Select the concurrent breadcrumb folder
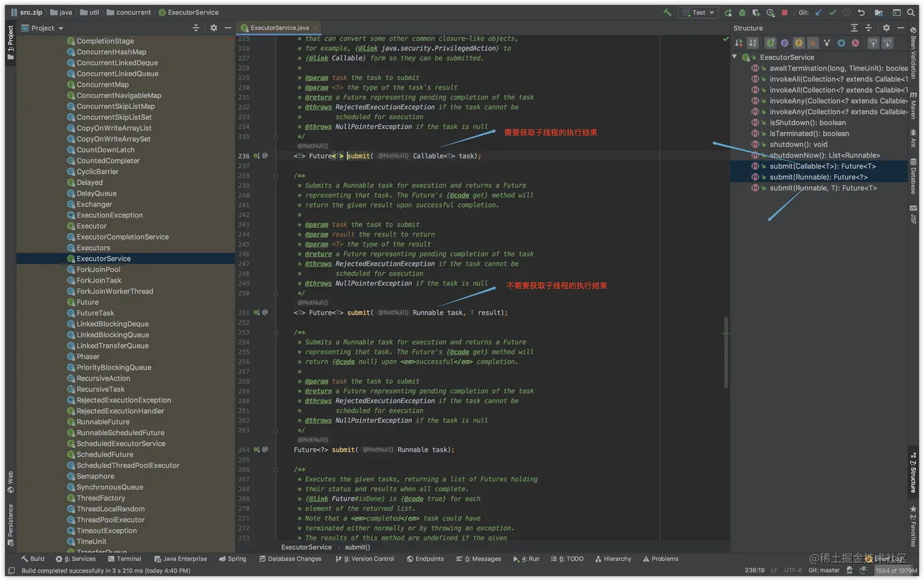The image size is (924, 581). [x=128, y=12]
